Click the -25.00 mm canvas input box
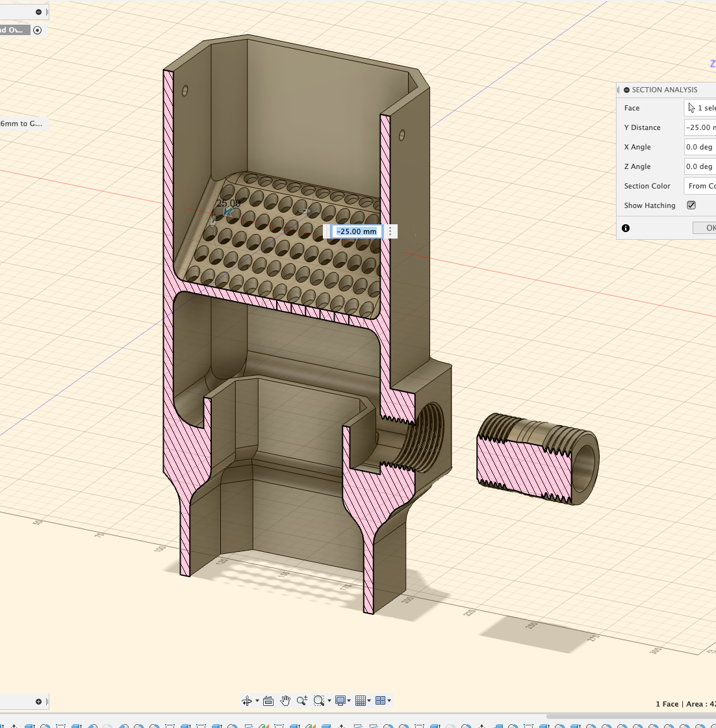 coord(357,231)
